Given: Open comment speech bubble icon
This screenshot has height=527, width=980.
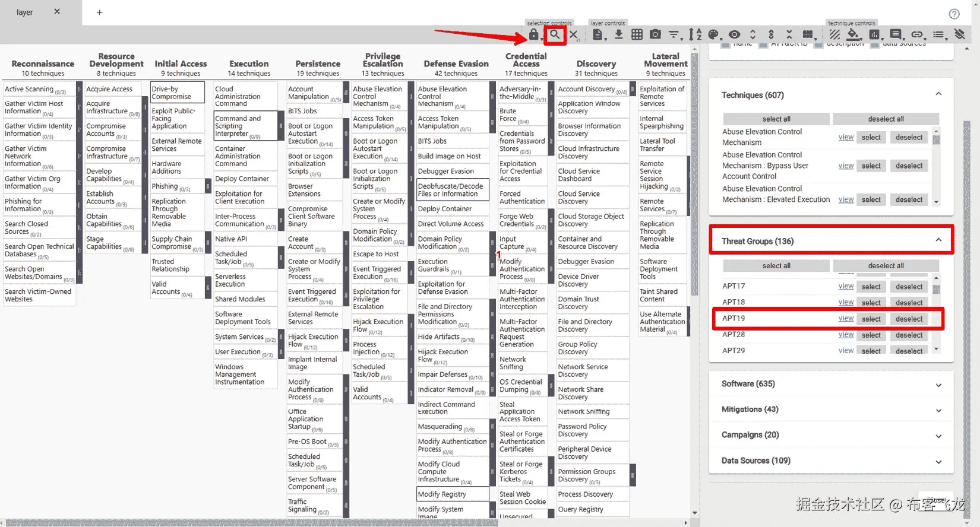Looking at the screenshot, I should click(896, 35).
